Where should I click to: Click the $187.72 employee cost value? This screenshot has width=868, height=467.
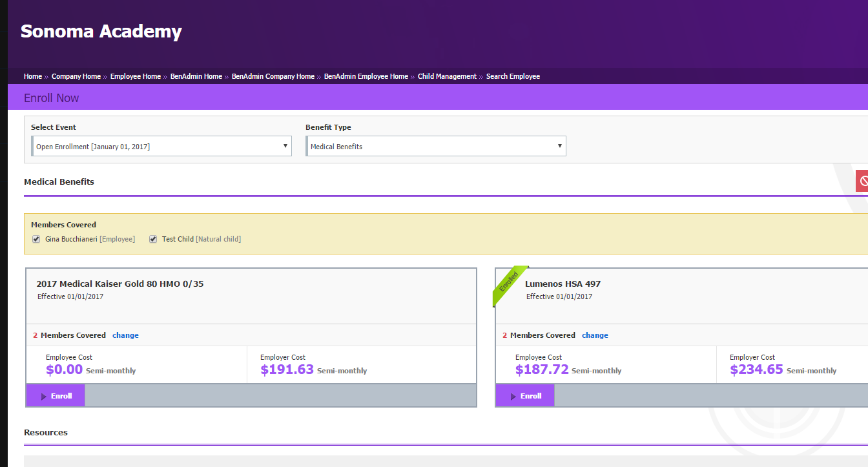[x=542, y=369]
